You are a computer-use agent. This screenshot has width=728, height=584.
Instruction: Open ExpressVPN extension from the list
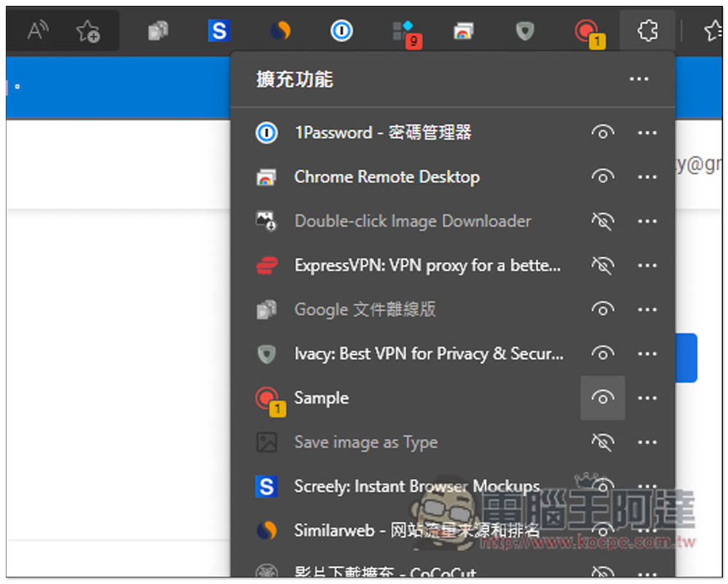[427, 266]
